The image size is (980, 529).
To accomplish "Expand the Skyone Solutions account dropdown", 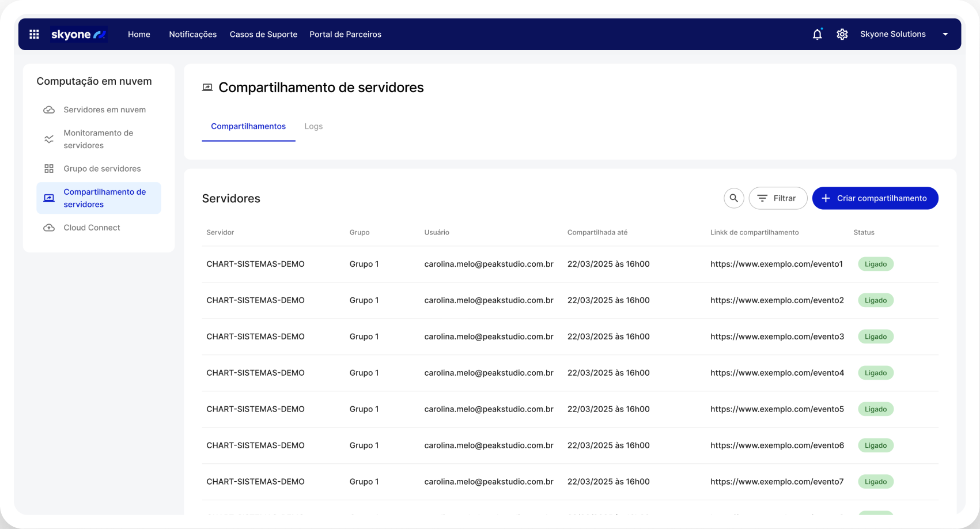I will click(945, 35).
